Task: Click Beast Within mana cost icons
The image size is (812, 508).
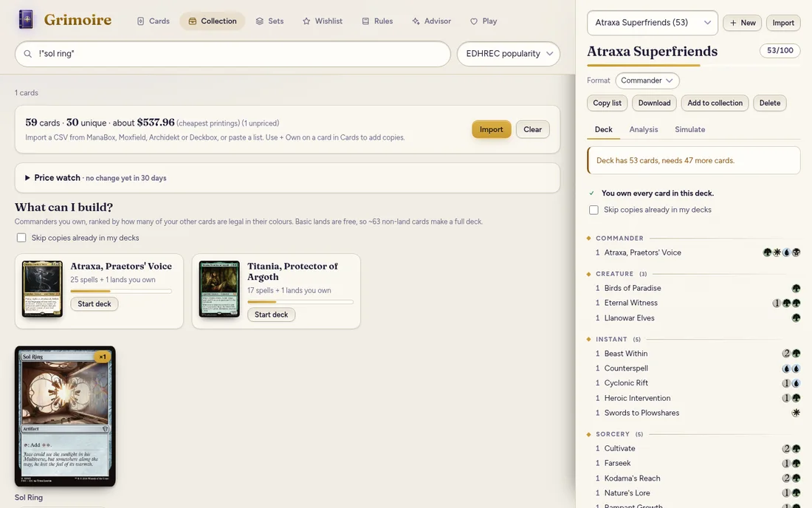Action: click(791, 354)
